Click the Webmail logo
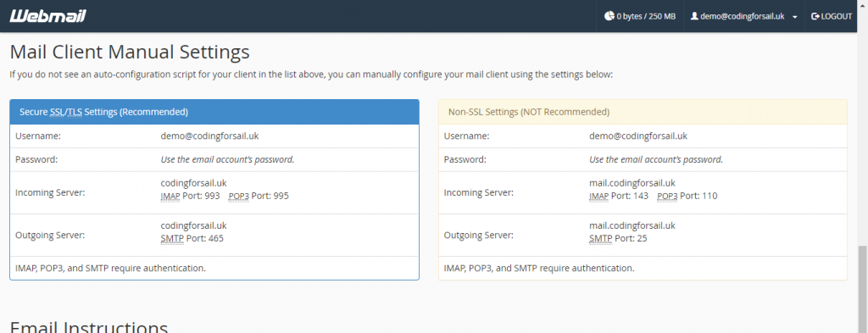Screen dimensions: 868x333 47,16
